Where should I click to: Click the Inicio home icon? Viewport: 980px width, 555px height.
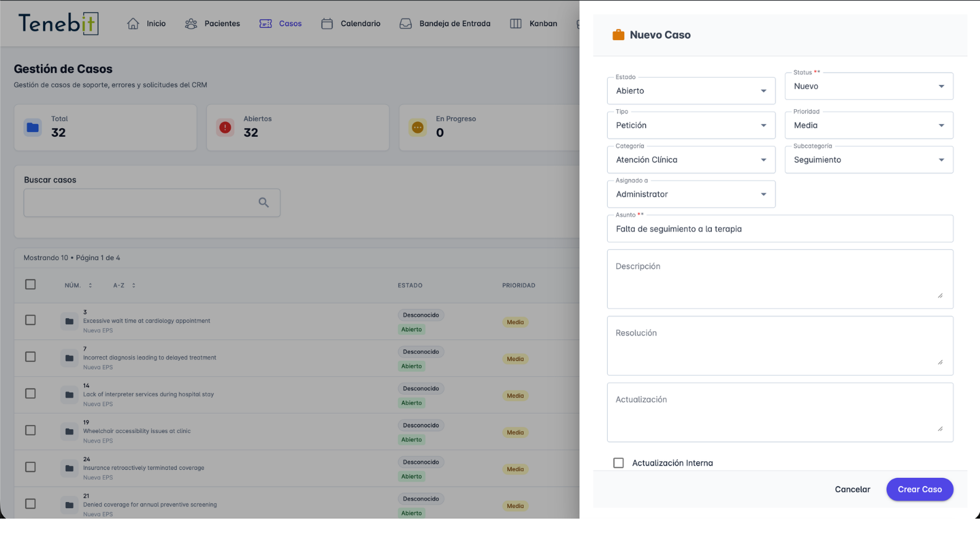tap(133, 23)
